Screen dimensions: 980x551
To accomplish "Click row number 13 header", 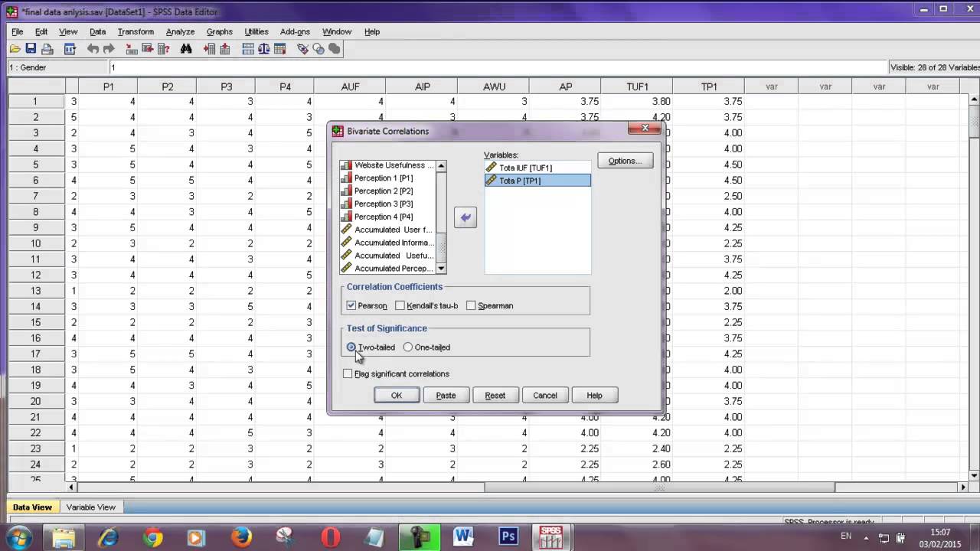I will [x=35, y=291].
